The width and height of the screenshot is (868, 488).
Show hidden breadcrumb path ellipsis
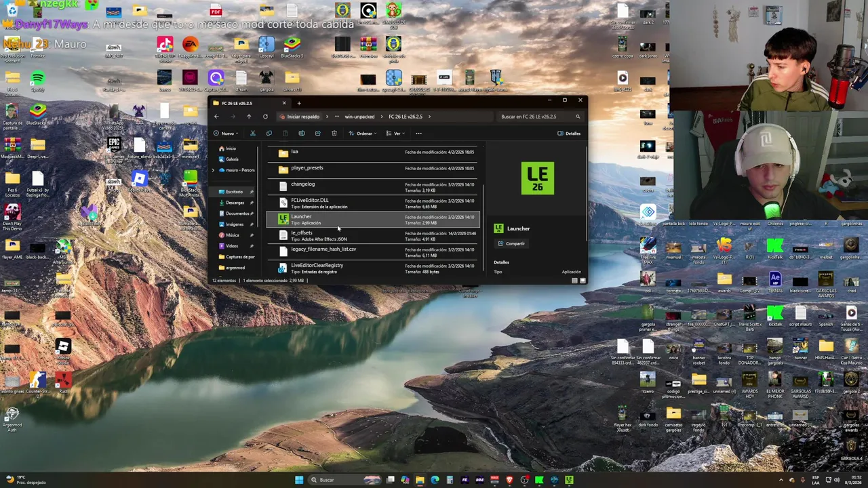point(336,117)
